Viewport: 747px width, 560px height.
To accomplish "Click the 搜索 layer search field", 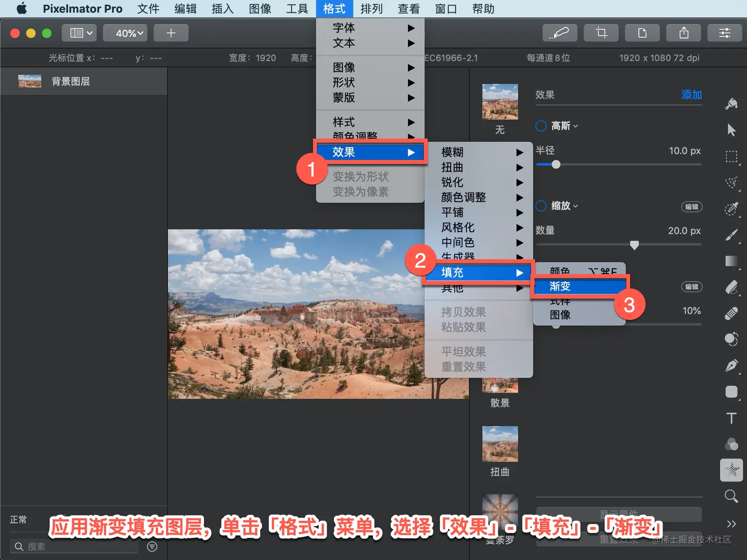I will tap(74, 546).
